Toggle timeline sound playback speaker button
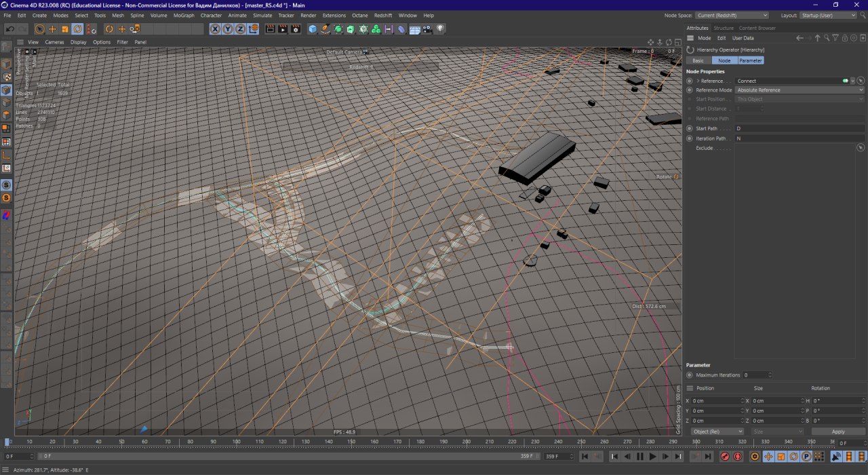This screenshot has width=868, height=475. (836, 457)
